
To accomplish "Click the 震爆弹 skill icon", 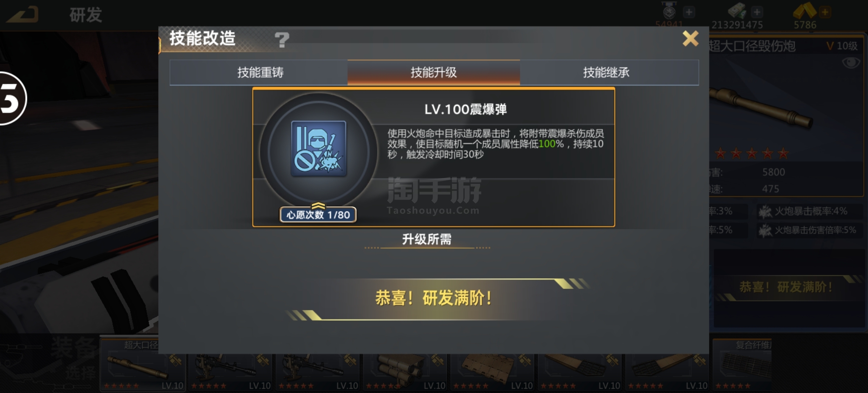I will click(x=319, y=148).
